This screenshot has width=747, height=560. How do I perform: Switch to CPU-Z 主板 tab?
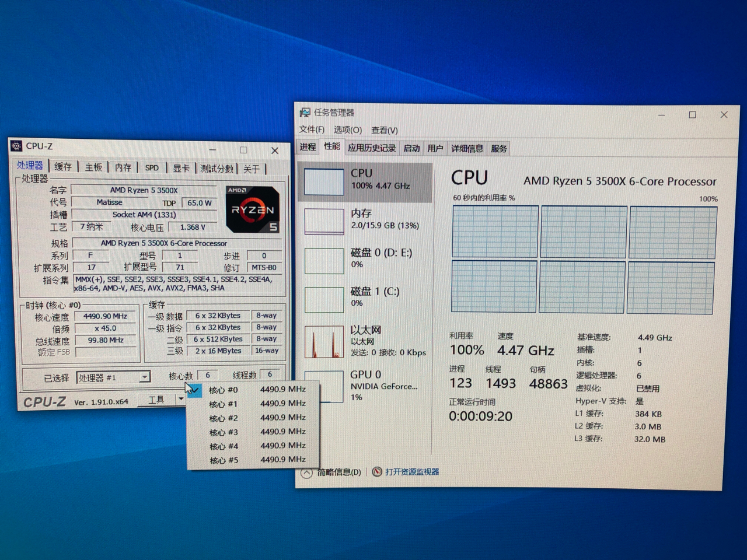[93, 167]
